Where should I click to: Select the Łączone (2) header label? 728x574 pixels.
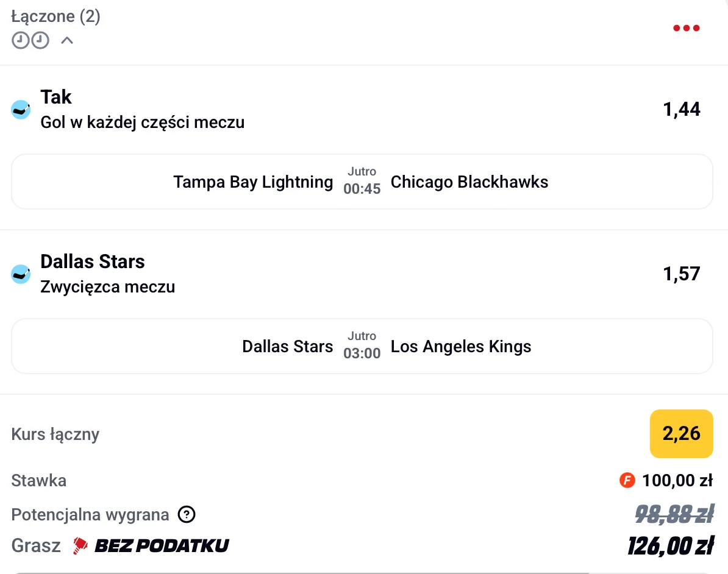coord(55,16)
